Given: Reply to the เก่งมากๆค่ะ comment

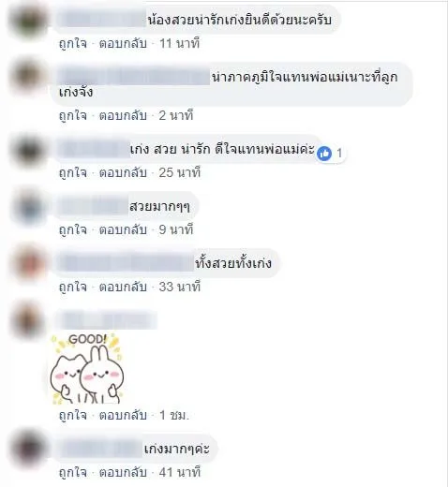Looking at the screenshot, I should [x=123, y=472].
